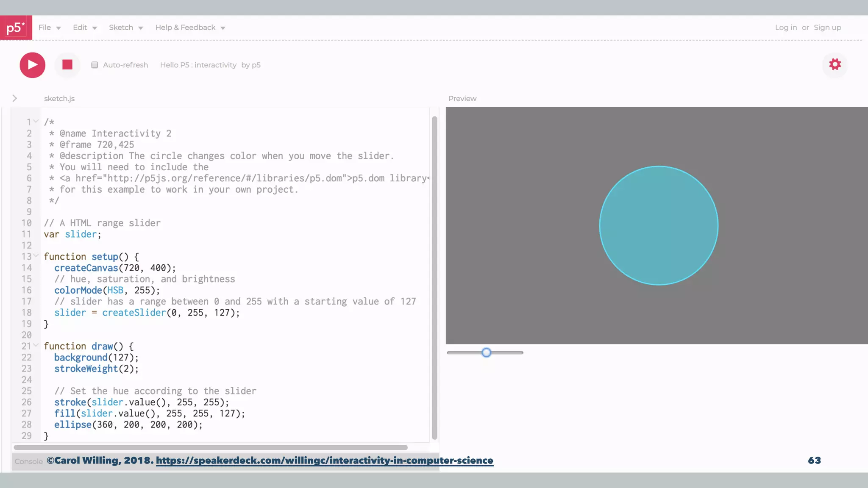Click the Hello P5 : interactivity sketch name

click(x=198, y=65)
